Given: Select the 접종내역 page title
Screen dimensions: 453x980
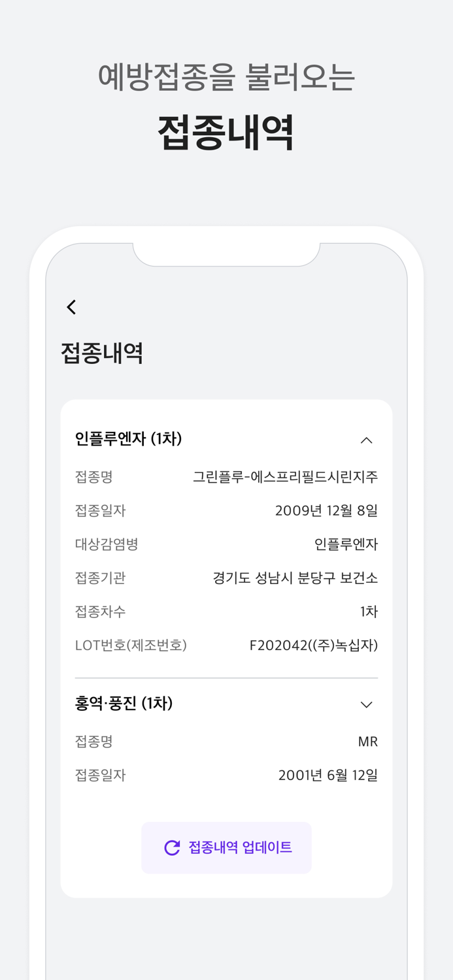Looking at the screenshot, I should [x=101, y=353].
